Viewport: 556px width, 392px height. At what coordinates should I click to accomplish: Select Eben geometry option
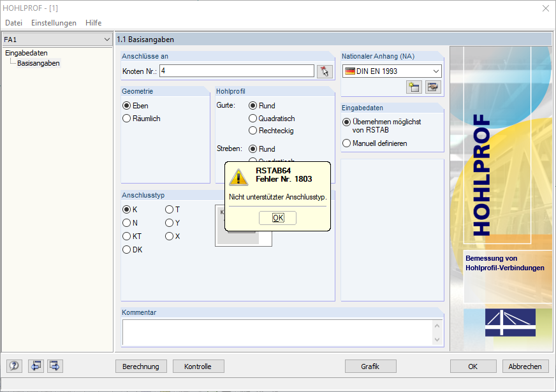pos(135,106)
